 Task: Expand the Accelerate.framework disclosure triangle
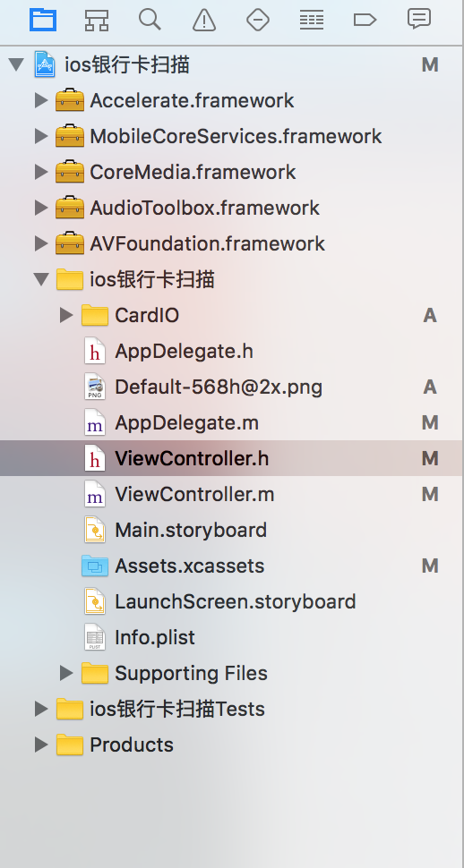coord(41,100)
